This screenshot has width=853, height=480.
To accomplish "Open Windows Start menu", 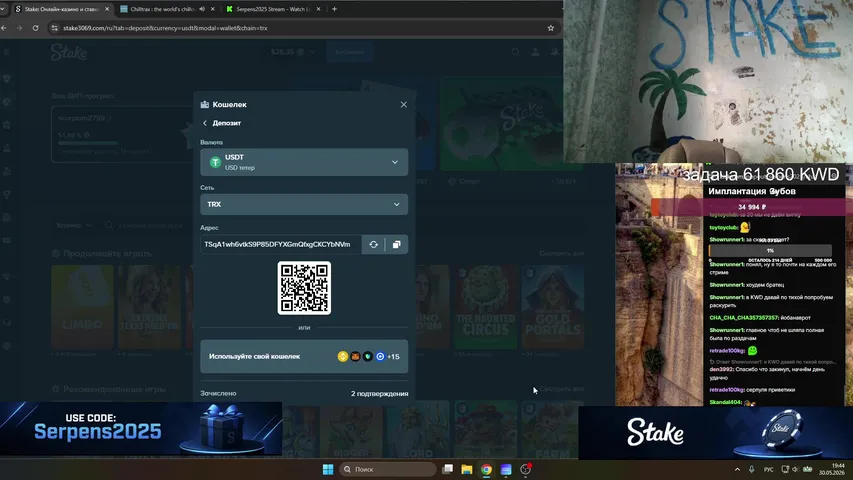I will click(328, 469).
